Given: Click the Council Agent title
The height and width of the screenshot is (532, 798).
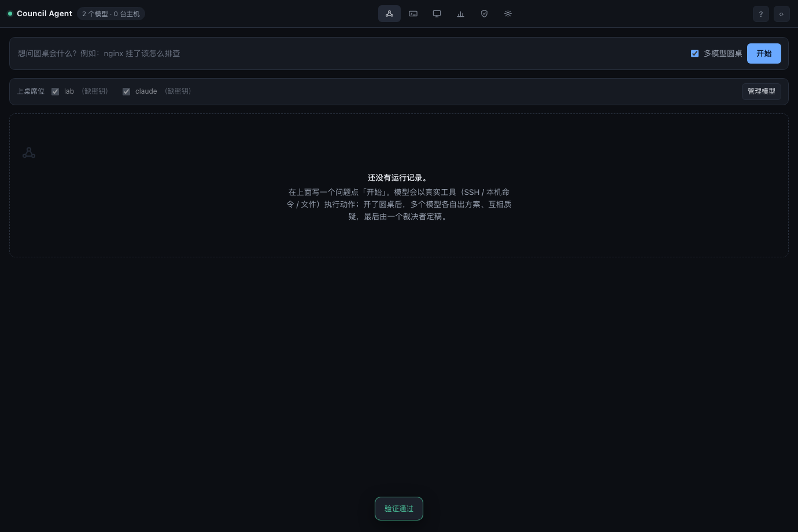Looking at the screenshot, I should click(45, 13).
